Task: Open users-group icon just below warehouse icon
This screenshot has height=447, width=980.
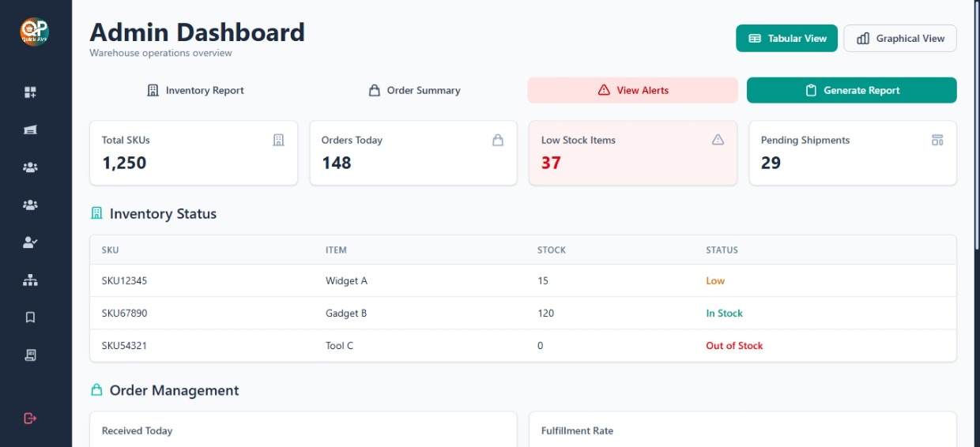Action: 30,167
